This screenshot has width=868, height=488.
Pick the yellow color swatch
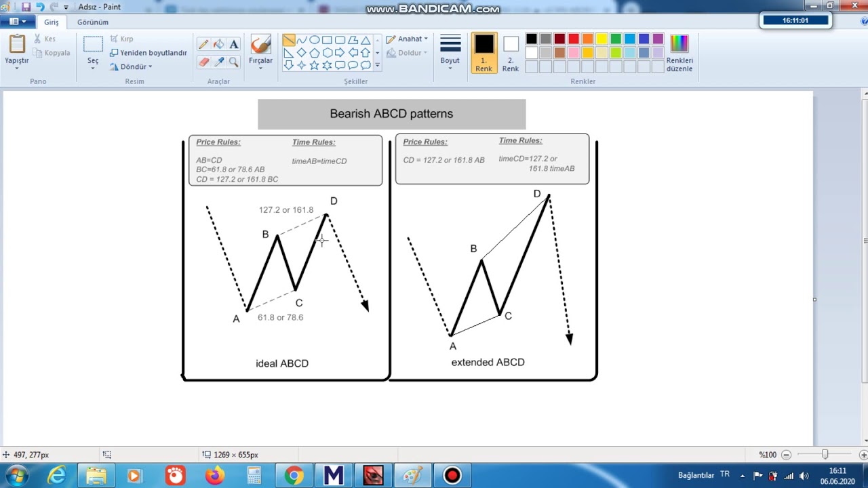(602, 39)
